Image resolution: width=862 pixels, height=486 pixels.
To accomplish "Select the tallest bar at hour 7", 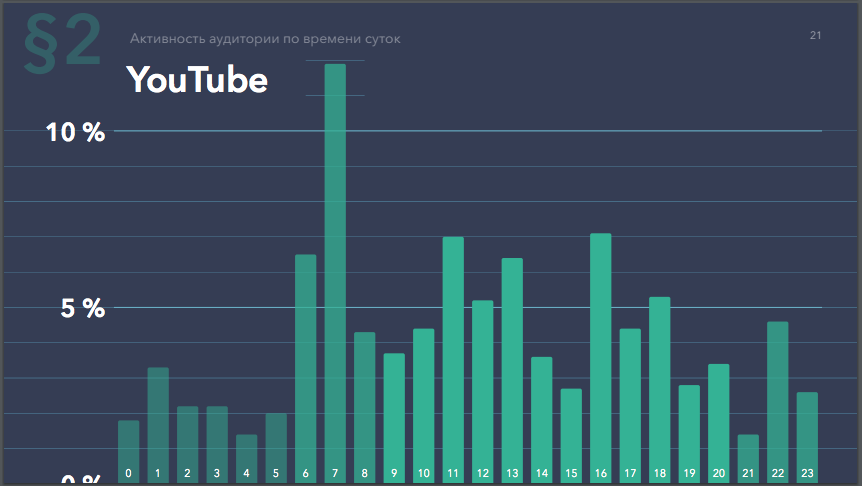I will click(x=335, y=274).
